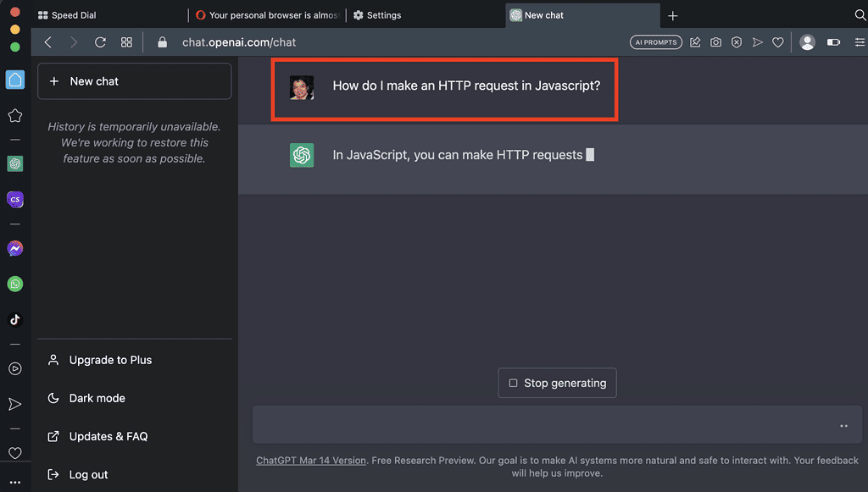This screenshot has width=868, height=492.
Task: Open Messenger in the sidebar
Action: click(15, 249)
